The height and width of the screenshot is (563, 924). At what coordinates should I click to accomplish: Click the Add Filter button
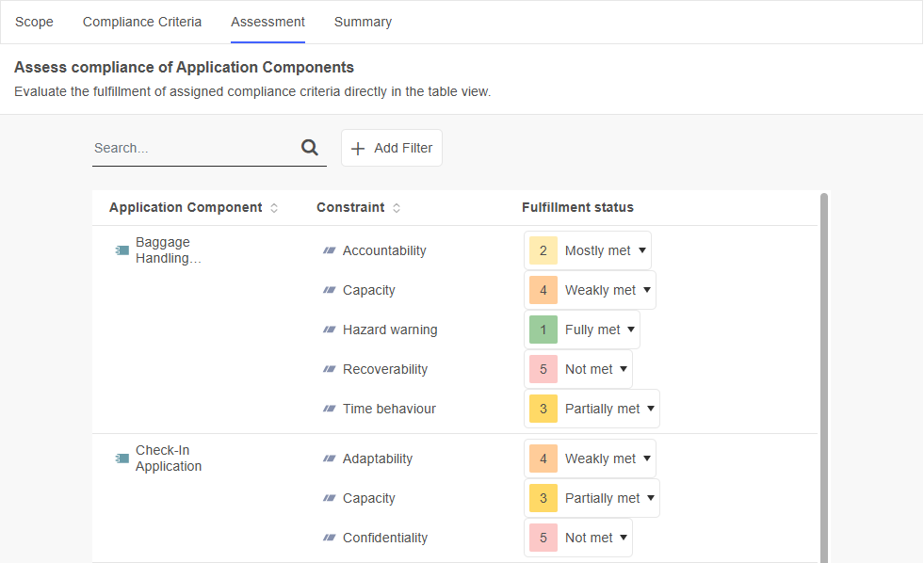(x=391, y=148)
